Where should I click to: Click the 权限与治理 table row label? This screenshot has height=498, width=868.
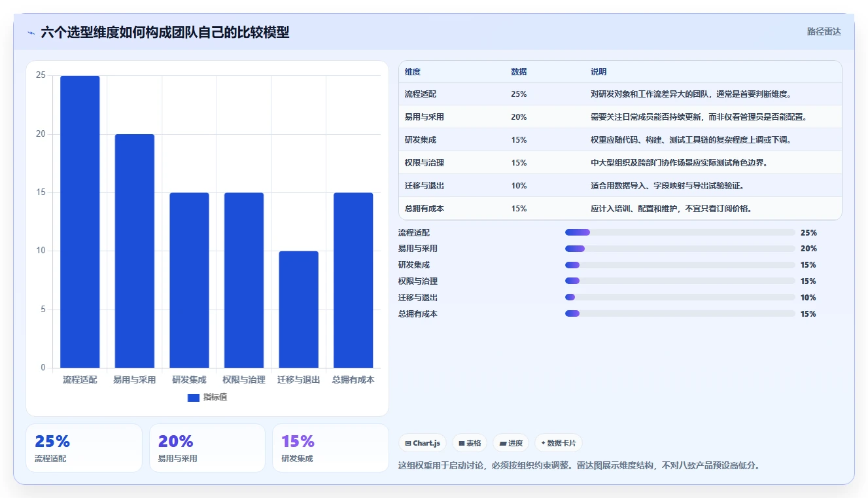point(425,163)
